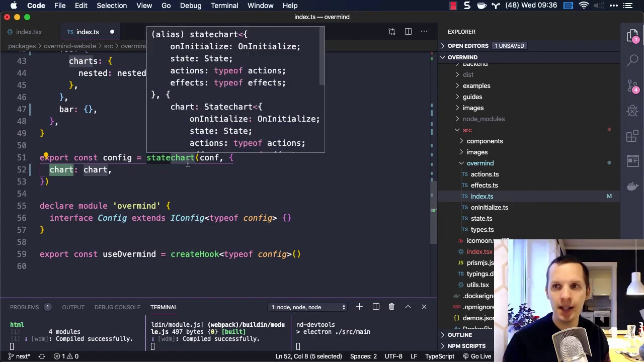Click overmind-website breadcrumb segment
This screenshot has height=362, width=644.
[69, 46]
